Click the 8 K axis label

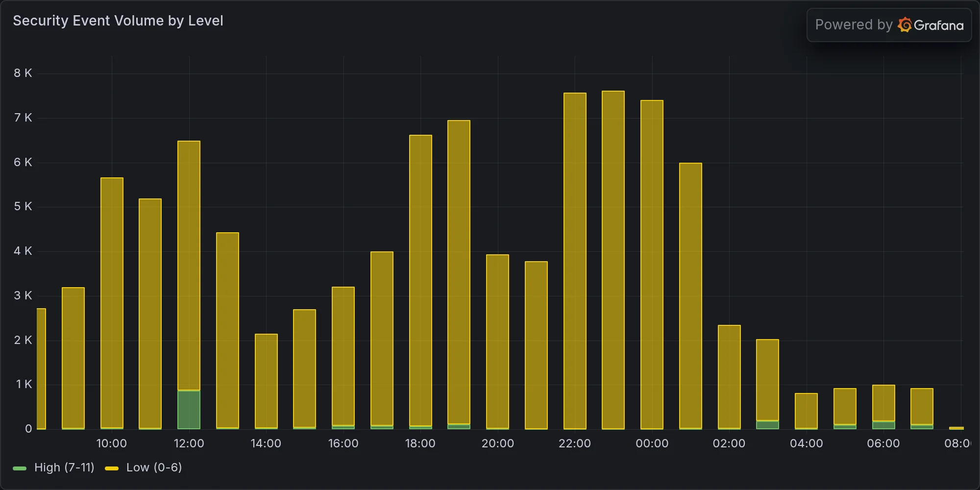point(23,73)
